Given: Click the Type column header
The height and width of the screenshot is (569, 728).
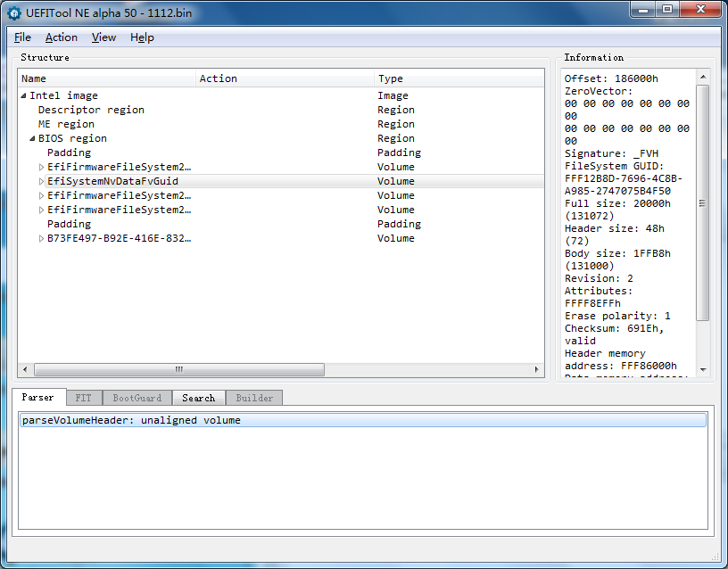Looking at the screenshot, I should (x=459, y=78).
